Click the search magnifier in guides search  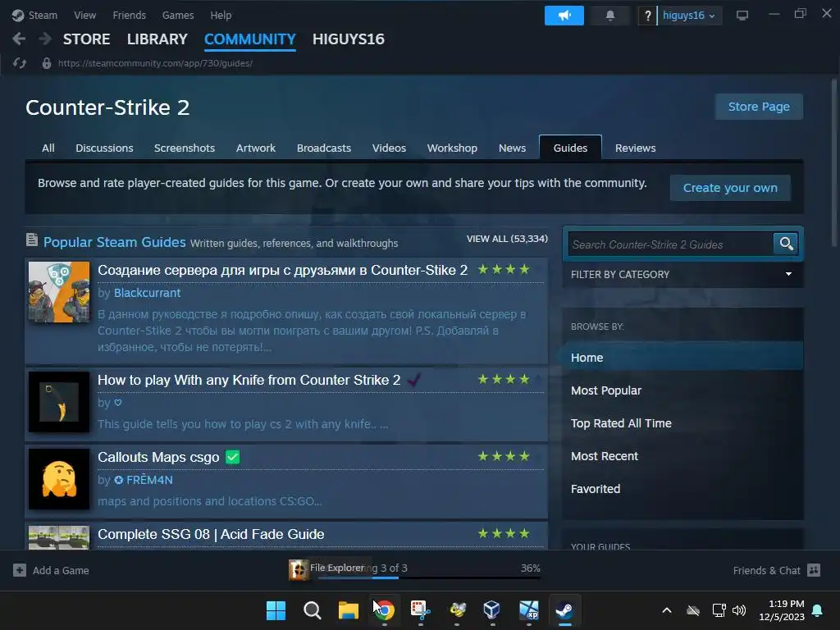coord(786,244)
